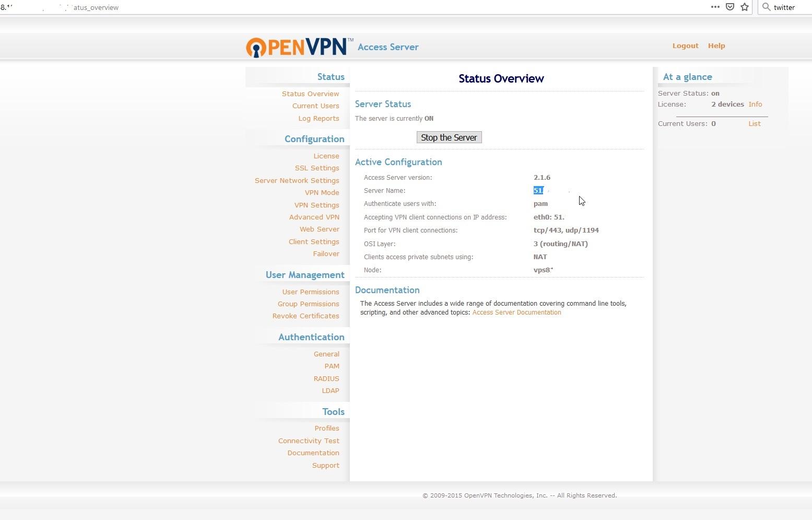Run the Connectivity Test tool
Viewport: 812px width, 520px height.
[x=309, y=441]
